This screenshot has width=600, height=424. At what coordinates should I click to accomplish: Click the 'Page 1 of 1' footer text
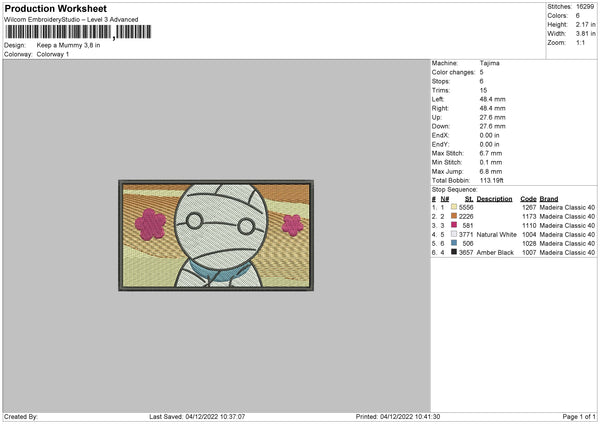click(579, 417)
